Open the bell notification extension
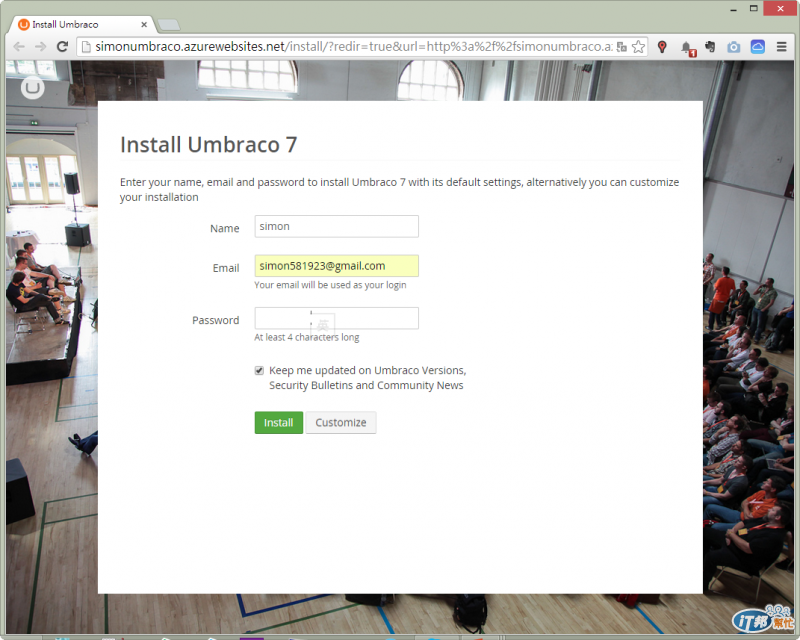 [x=688, y=48]
